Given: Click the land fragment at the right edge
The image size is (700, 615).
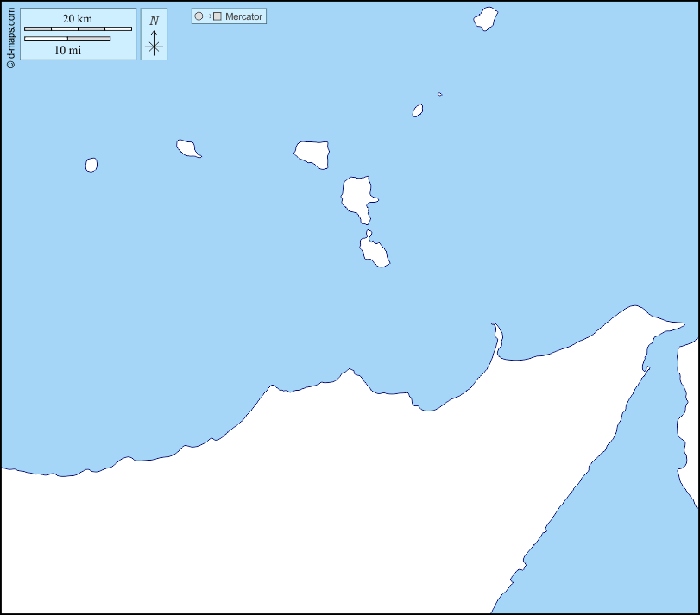Looking at the screenshot, I should [689, 414].
